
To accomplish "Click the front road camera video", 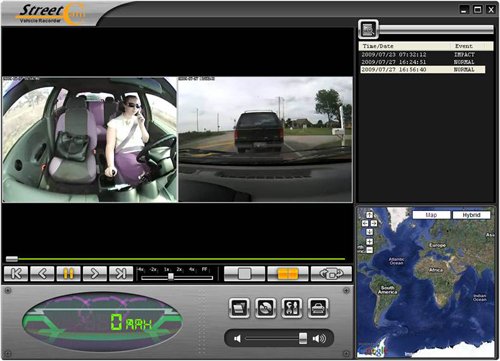I will [265, 140].
